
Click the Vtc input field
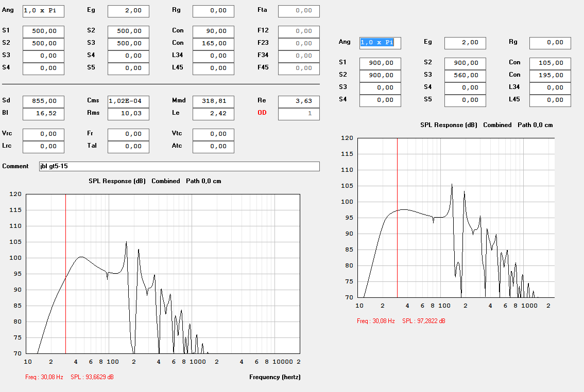(x=213, y=134)
